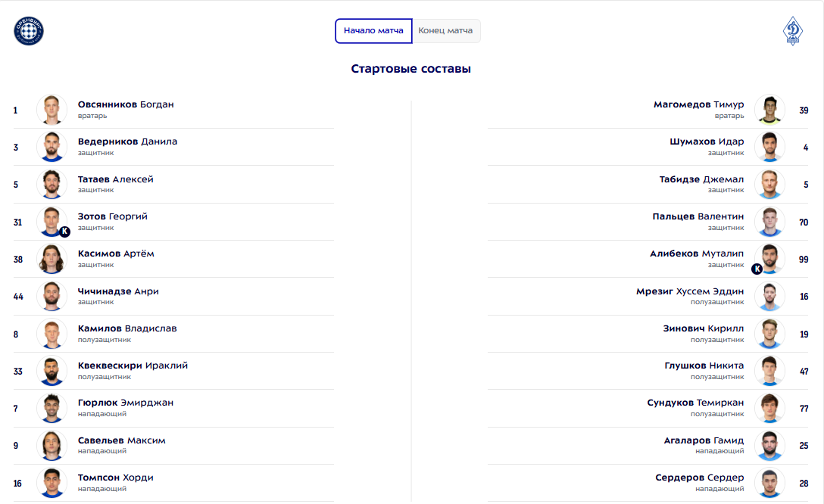
Task: Switch to the Конец матча tab
Action: coord(445,31)
